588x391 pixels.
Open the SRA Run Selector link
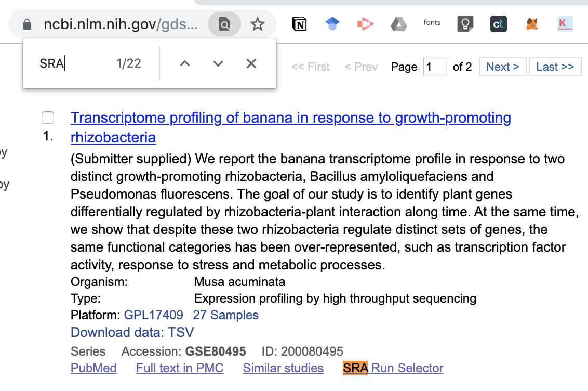click(393, 368)
